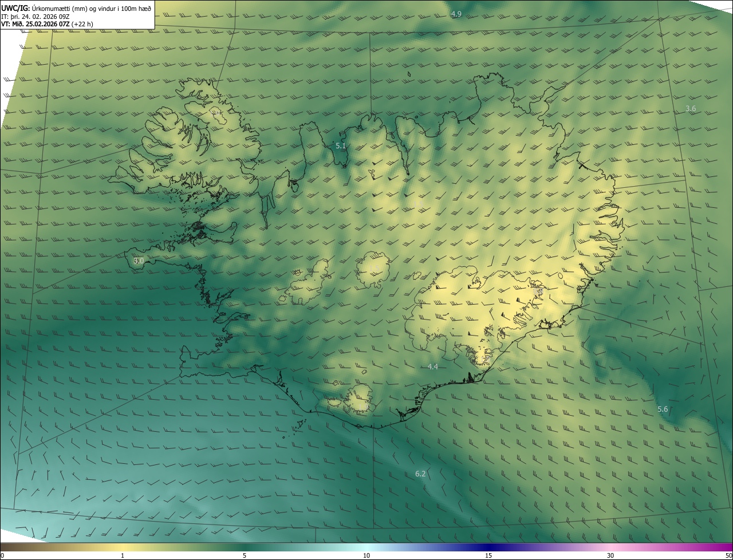Click the map title 'UWC/IG: Úrkomumætti (mm)' line
The image size is (733, 560).
coord(76,7)
